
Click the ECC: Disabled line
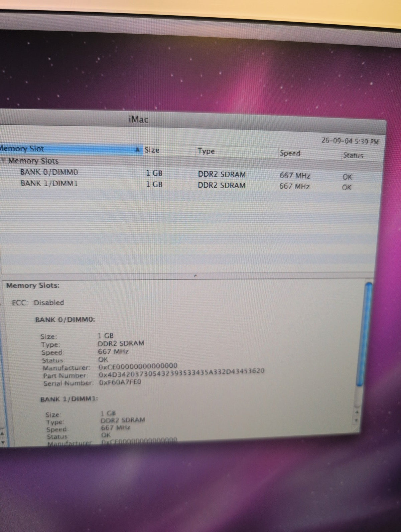coord(38,303)
